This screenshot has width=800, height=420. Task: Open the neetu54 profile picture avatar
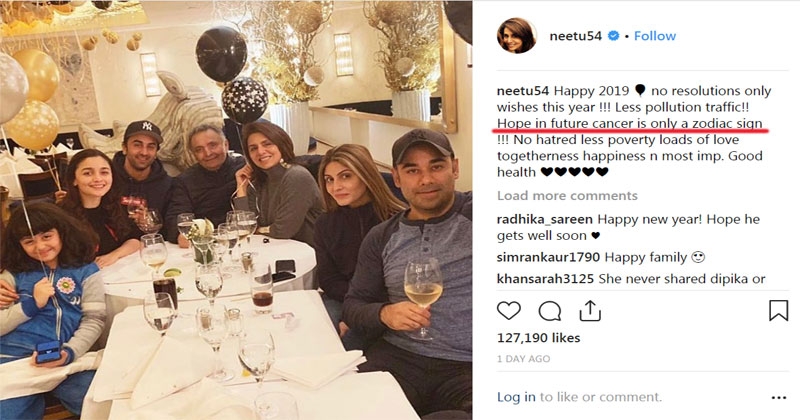pos(518,36)
